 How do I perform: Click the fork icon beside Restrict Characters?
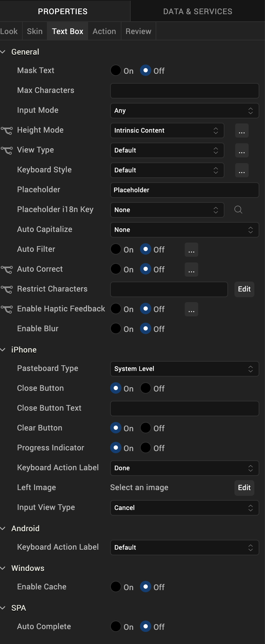pyautogui.click(x=6, y=289)
